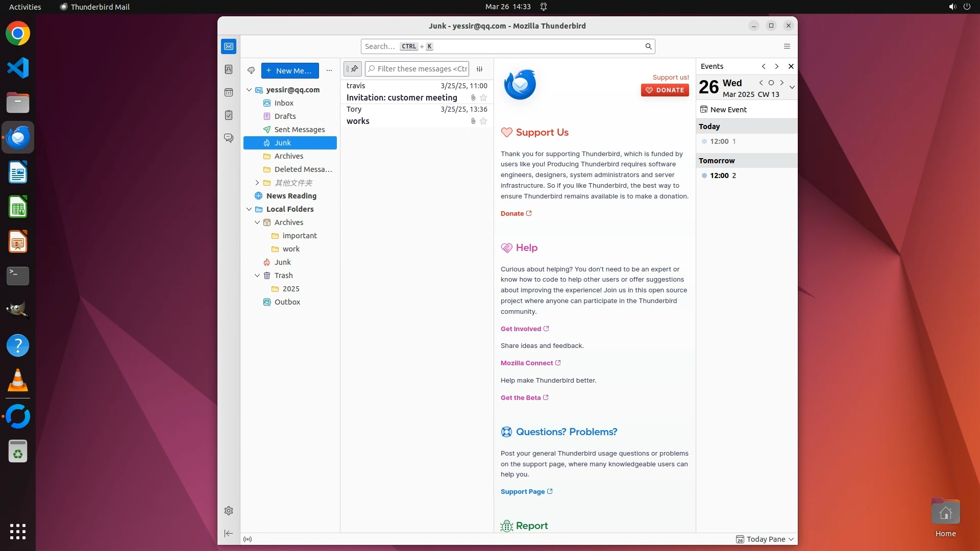Collapse the spaces toolbar arrow icon
The height and width of the screenshot is (551, 980).
(228, 533)
